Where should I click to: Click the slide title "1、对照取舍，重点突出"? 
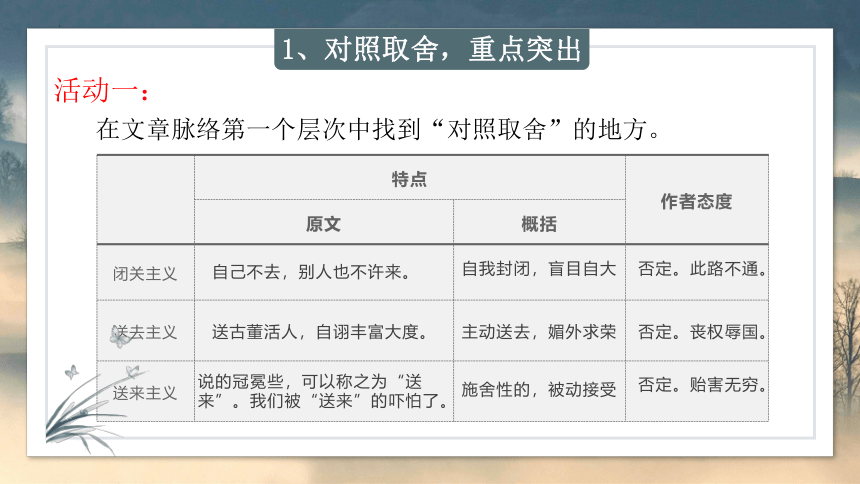point(431,49)
